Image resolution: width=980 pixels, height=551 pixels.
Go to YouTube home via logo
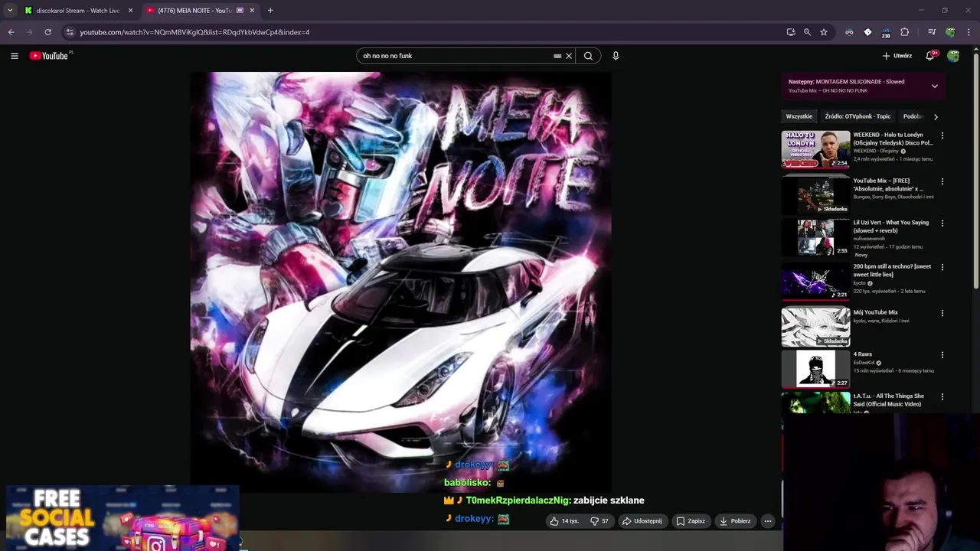51,55
